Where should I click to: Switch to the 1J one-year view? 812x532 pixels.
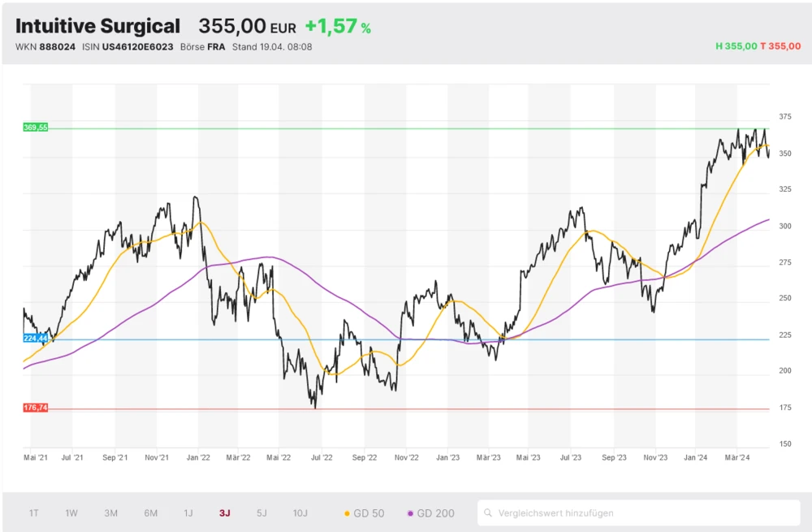189,513
